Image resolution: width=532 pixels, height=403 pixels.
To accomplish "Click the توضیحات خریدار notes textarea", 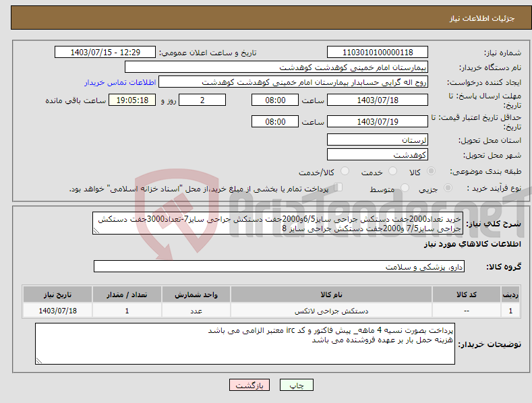I will [x=245, y=344].
